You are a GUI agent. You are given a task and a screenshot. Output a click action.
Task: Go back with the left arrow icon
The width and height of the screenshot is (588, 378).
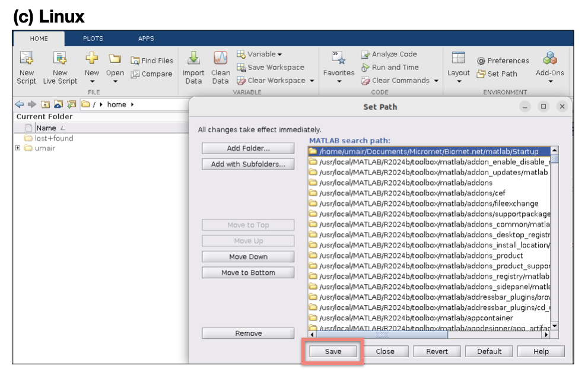19,104
